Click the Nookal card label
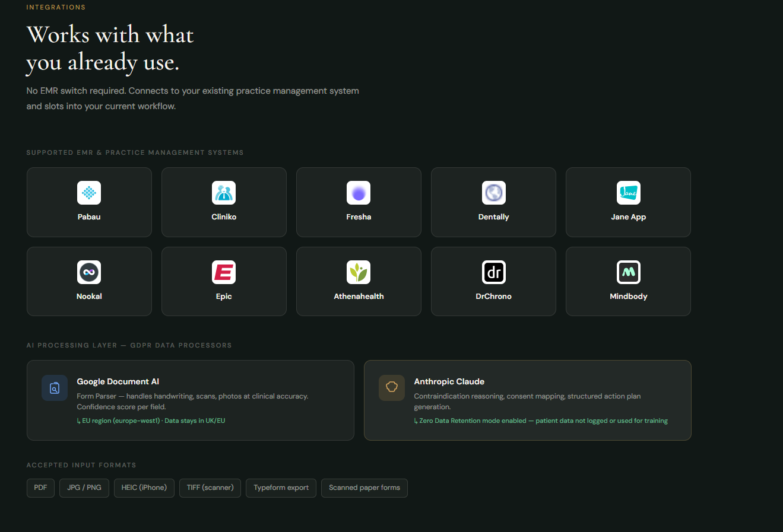Image resolution: width=783 pixels, height=532 pixels. [89, 297]
